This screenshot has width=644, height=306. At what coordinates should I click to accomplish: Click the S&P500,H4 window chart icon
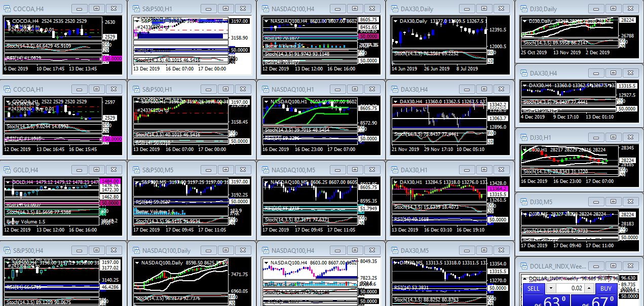pos(7,250)
